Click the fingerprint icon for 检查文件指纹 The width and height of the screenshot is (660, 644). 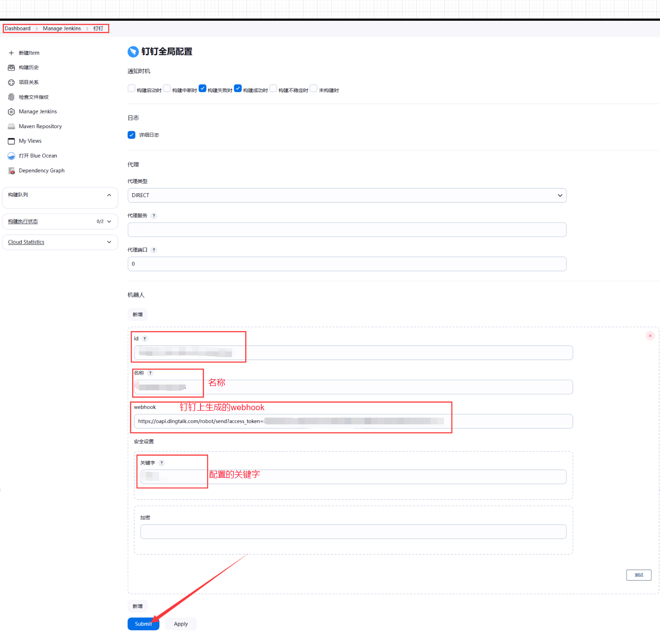point(11,97)
